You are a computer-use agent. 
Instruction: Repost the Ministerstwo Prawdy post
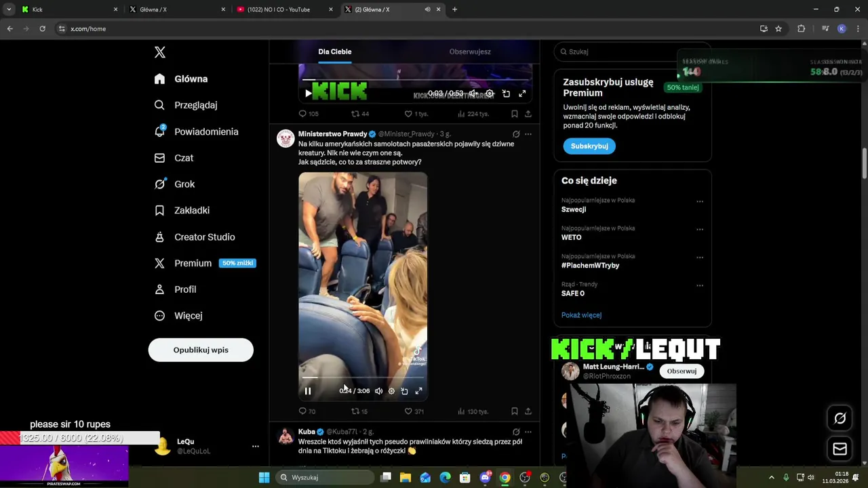pyautogui.click(x=359, y=411)
